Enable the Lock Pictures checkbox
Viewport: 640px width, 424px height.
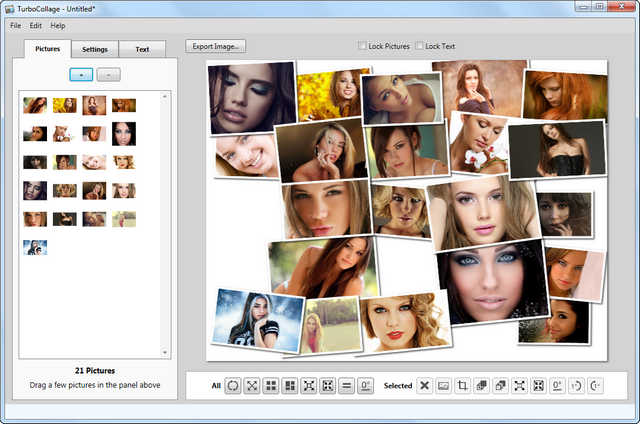tap(363, 46)
